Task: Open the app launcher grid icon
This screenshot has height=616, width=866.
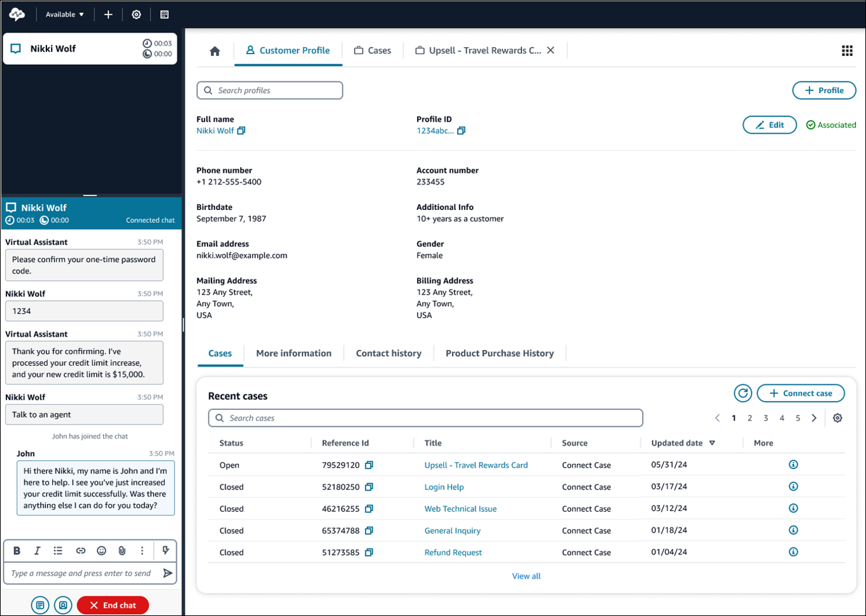Action: pos(847,50)
